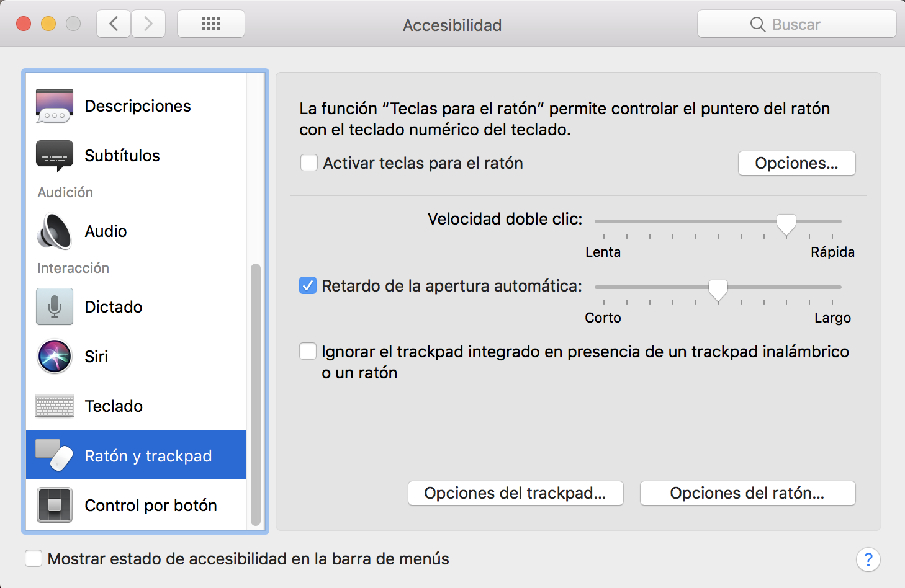Open help with the question mark button

click(x=868, y=559)
